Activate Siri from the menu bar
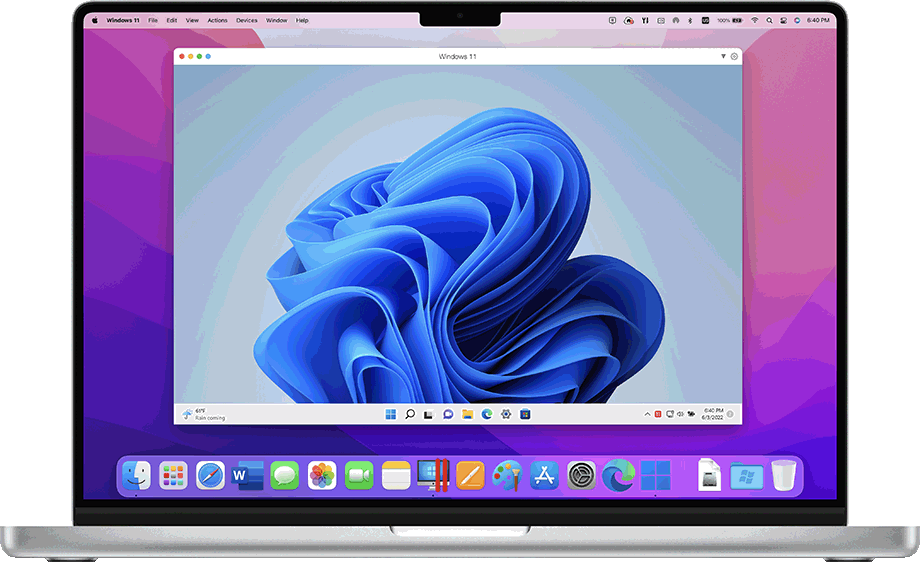 [x=797, y=20]
